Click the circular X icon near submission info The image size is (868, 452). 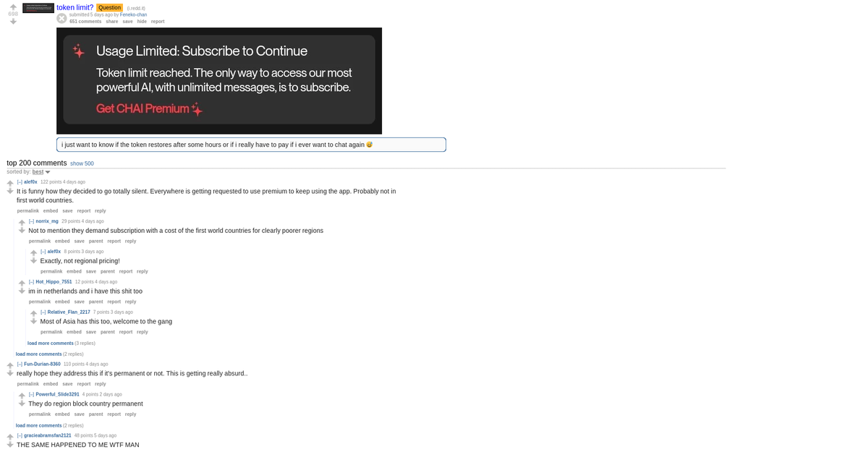click(x=61, y=18)
